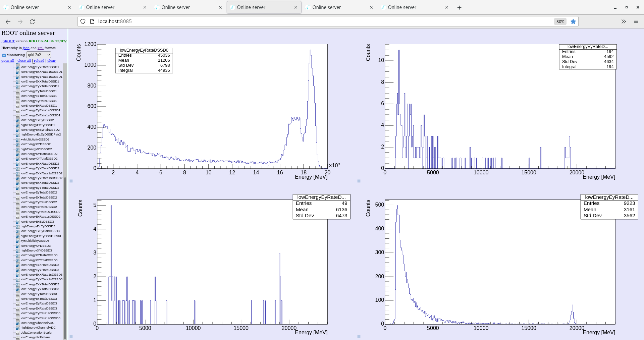Reload the page using the browser refresh icon

pyautogui.click(x=32, y=21)
